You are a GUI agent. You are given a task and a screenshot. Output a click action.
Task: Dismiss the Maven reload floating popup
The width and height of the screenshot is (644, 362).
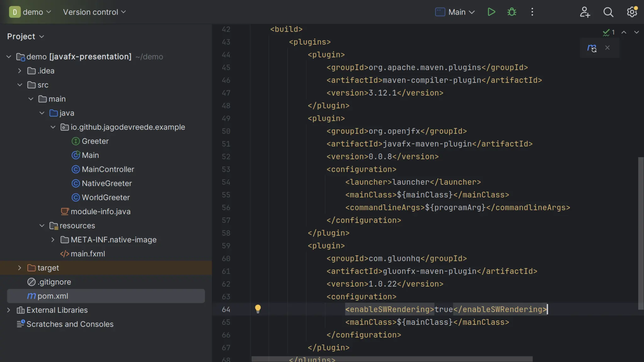(x=608, y=48)
